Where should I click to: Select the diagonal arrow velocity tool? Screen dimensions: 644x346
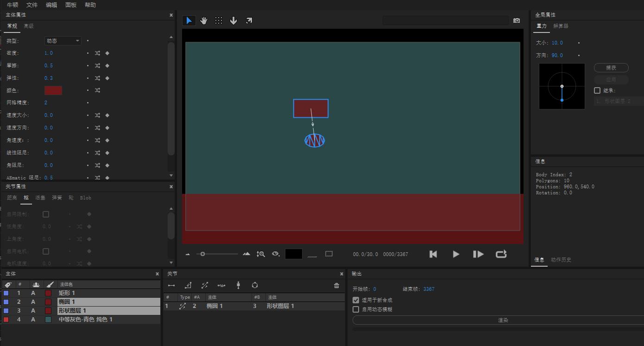coord(249,20)
